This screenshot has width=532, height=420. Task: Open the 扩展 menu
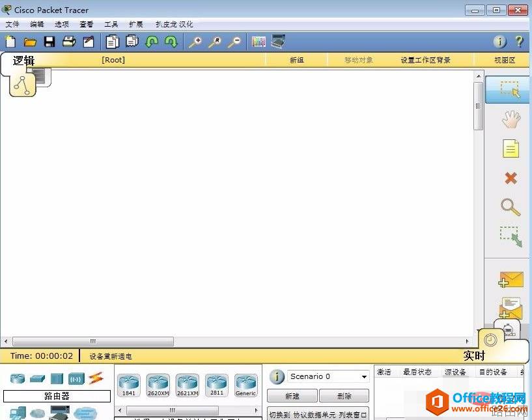point(136,24)
